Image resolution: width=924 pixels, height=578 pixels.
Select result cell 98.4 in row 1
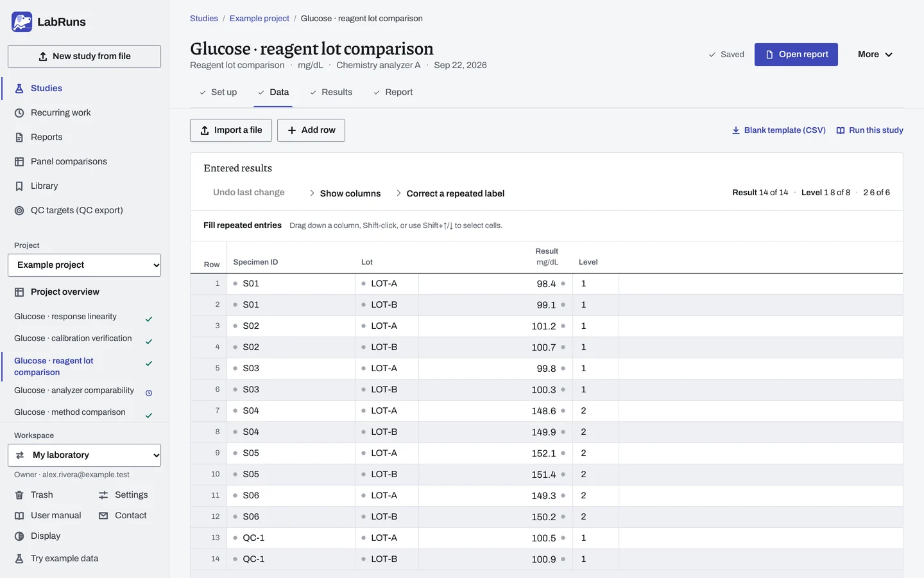click(495, 284)
